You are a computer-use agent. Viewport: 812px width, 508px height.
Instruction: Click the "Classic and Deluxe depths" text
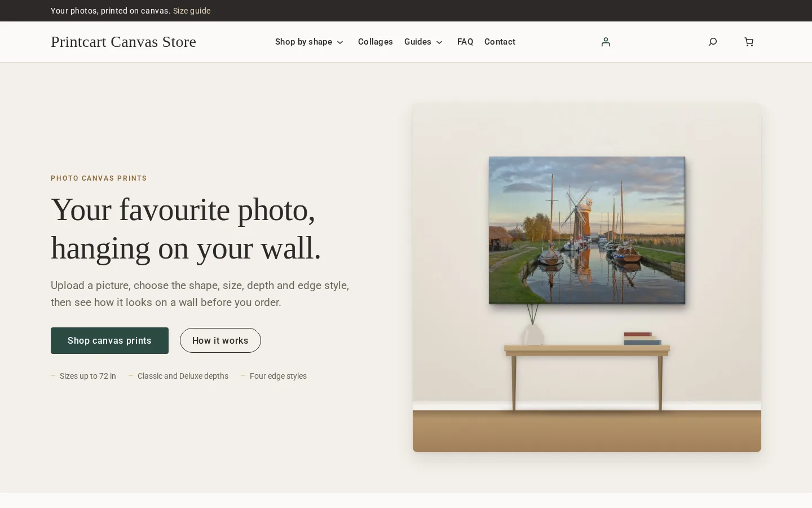[183, 376]
